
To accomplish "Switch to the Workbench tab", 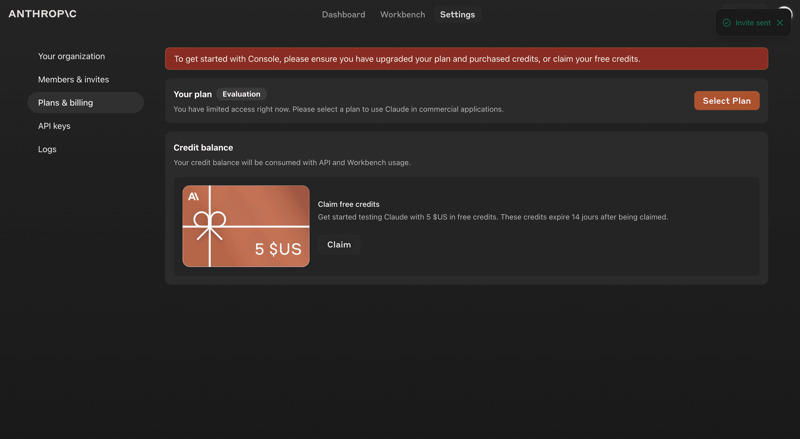I will (403, 14).
